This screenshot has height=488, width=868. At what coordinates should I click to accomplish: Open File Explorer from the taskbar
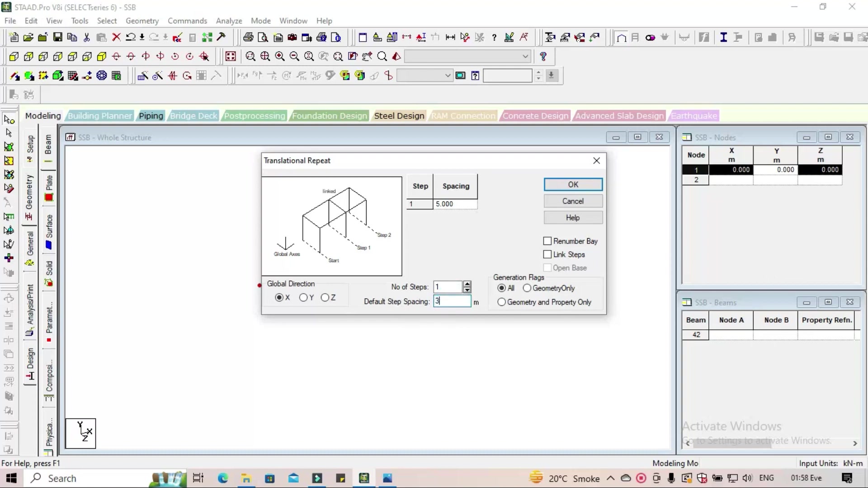[x=246, y=478]
